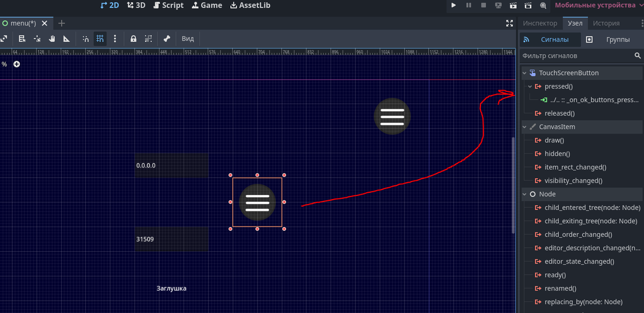Viewport: 644px width, 313px height.
Task: Activate the list-select nodes tool
Action: (x=22, y=39)
